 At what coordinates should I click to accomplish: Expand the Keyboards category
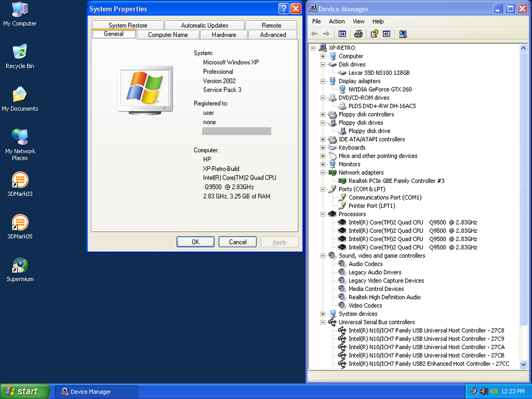[323, 147]
